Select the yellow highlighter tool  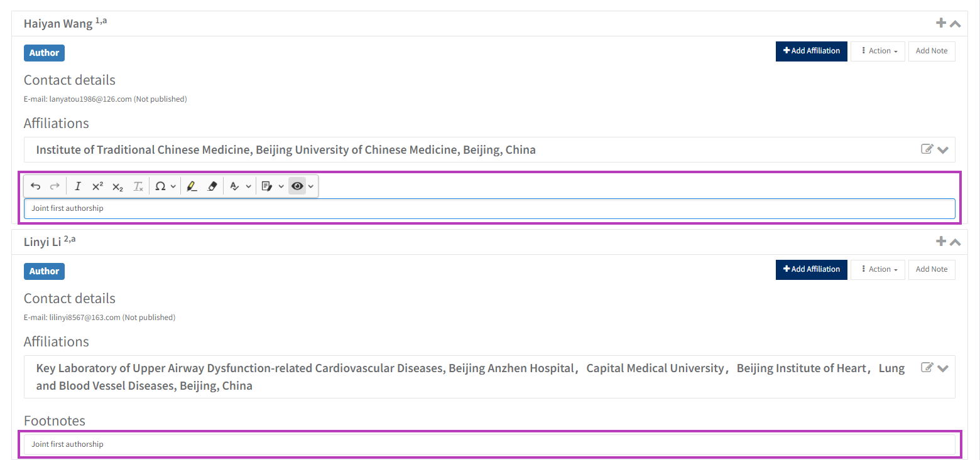point(192,186)
